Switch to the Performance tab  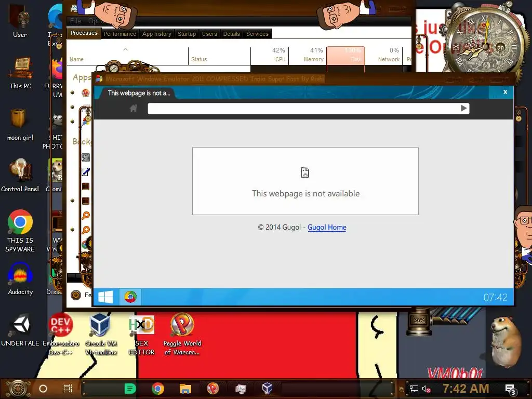point(120,34)
